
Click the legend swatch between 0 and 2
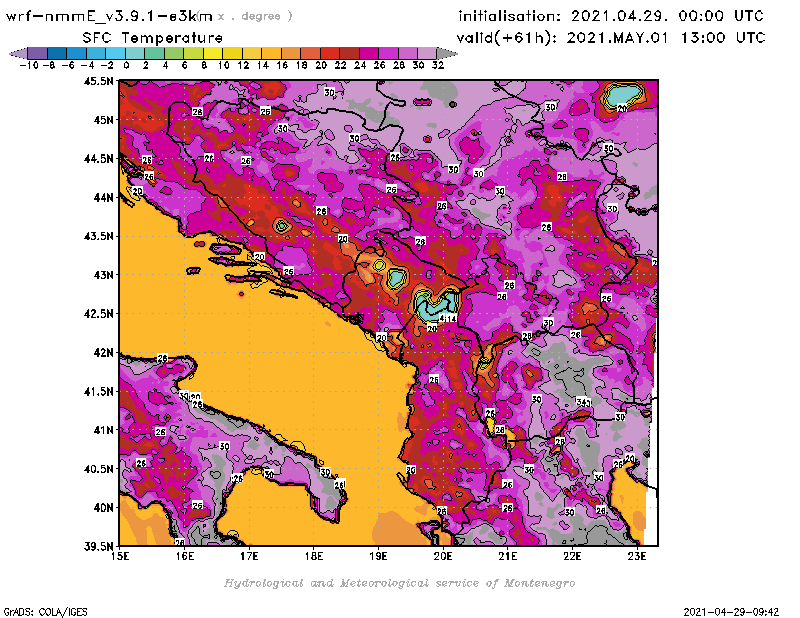pos(135,53)
